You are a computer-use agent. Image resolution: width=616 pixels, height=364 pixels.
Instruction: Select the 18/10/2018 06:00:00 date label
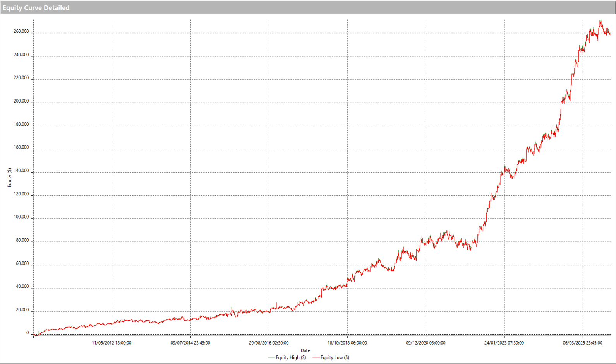pos(347,343)
